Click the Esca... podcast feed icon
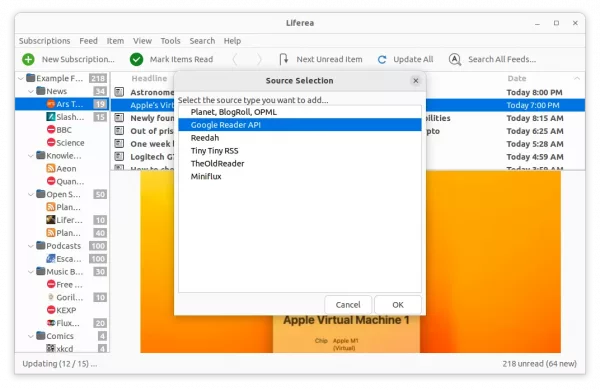Image resolution: width=600 pixels, height=390 pixels. point(51,258)
